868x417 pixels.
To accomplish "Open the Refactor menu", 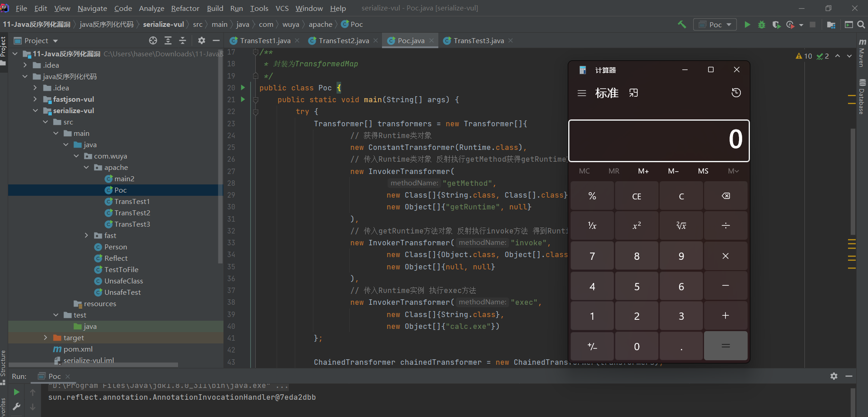I will 185,8.
